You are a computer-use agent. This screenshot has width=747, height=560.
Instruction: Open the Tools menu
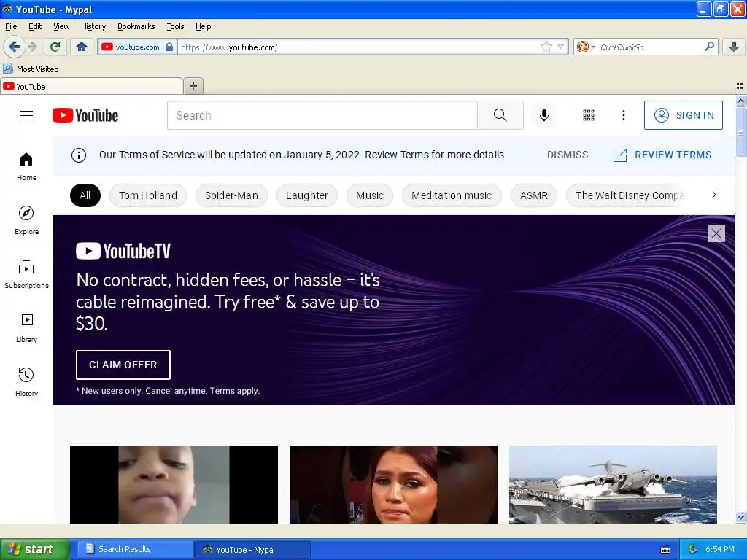175,26
